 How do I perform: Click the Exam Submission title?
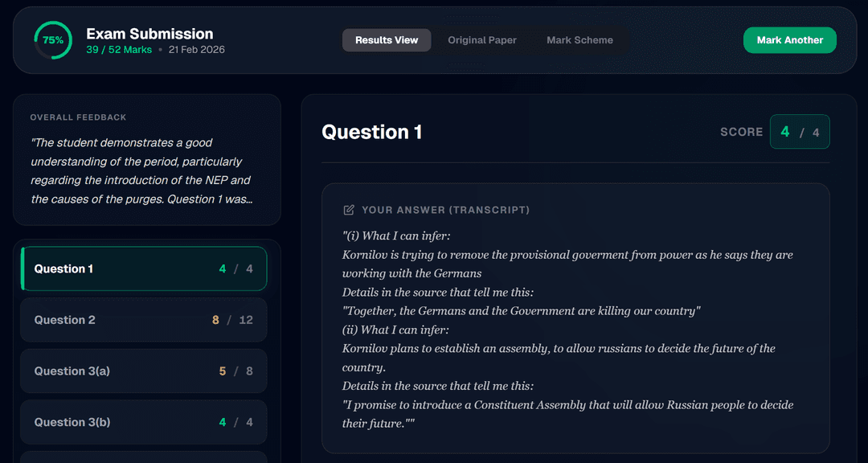tap(149, 34)
